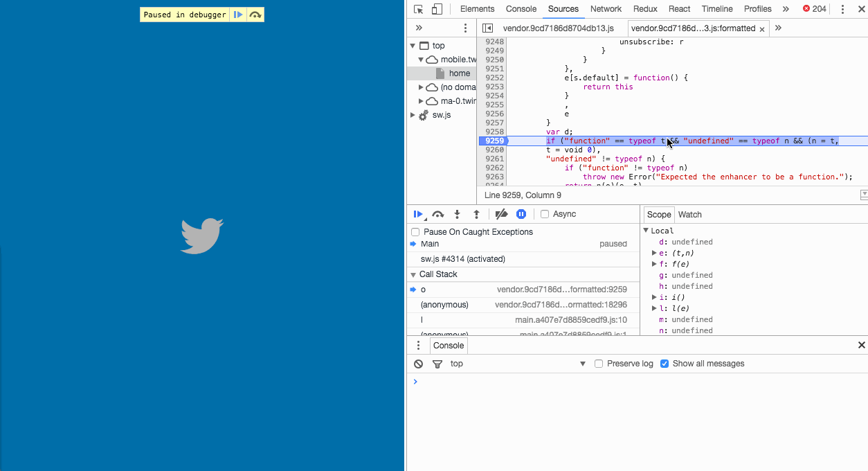The image size is (868, 471).
Task: Expand scope variable l: l(e)
Action: (654, 308)
